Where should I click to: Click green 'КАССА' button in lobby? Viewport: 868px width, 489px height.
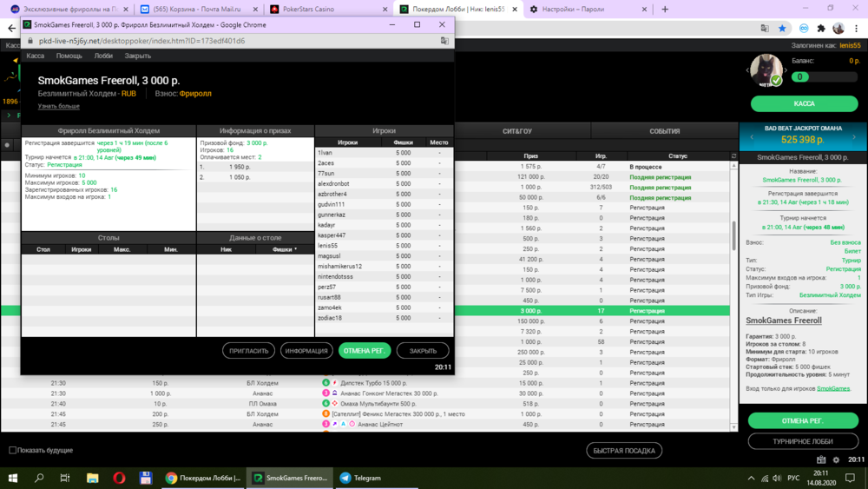804,103
